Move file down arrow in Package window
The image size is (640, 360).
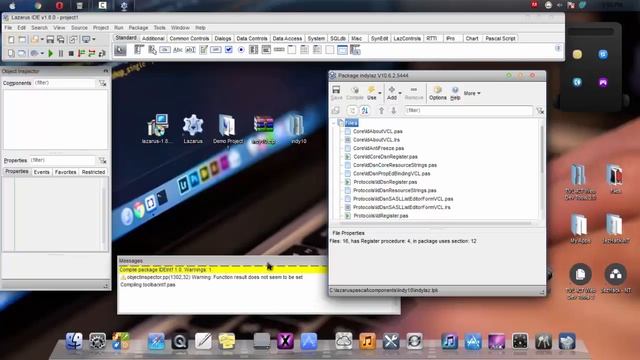(x=393, y=111)
